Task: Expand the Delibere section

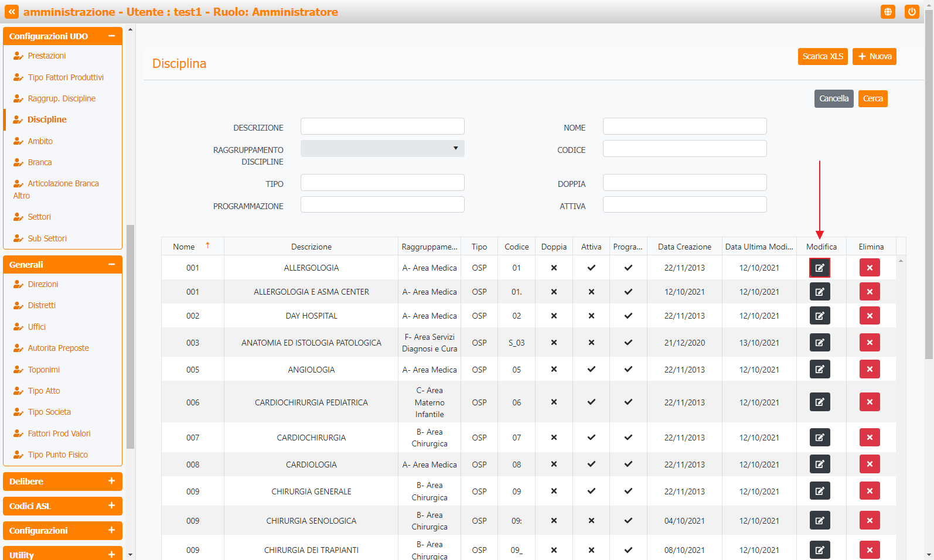Action: coord(111,481)
